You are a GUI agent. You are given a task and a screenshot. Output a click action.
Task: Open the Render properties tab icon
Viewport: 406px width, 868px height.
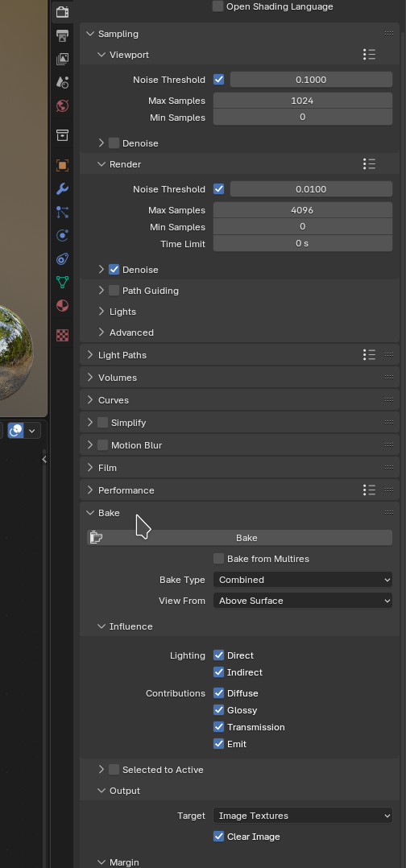63,12
